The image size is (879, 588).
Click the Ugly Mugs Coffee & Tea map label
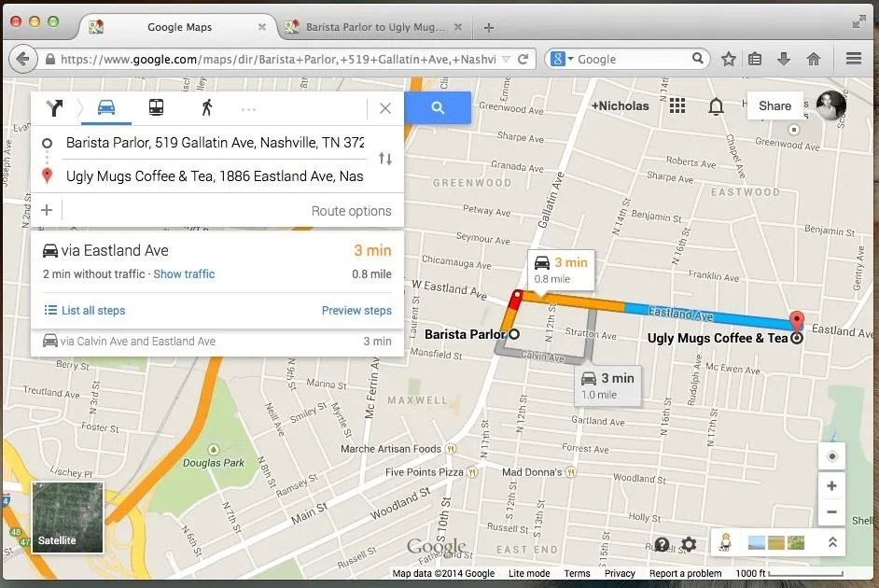718,338
